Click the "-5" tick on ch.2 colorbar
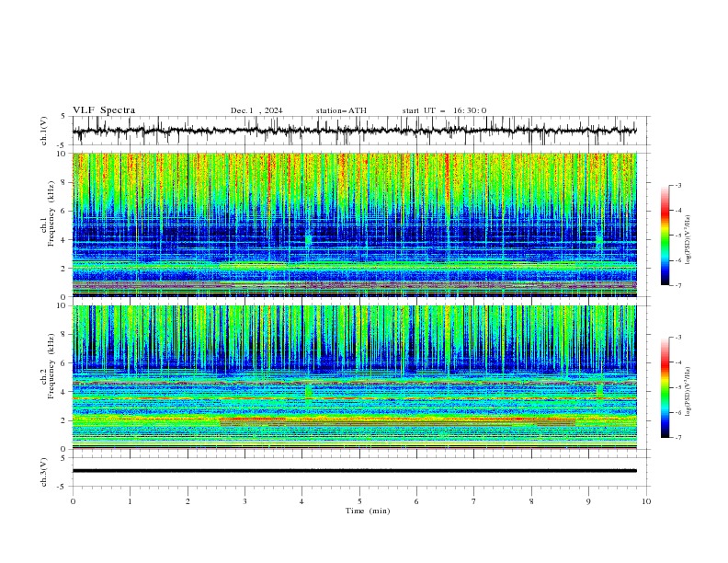728x563 pixels. (677, 387)
